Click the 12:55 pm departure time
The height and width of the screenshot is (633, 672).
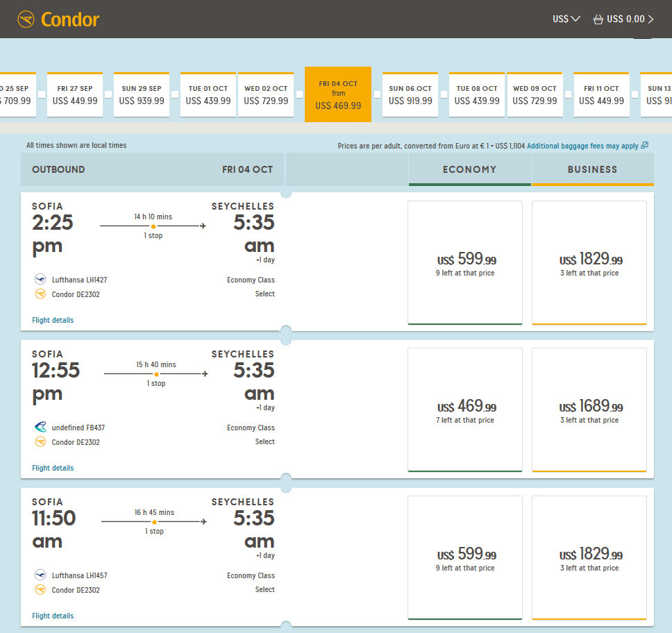(x=56, y=382)
